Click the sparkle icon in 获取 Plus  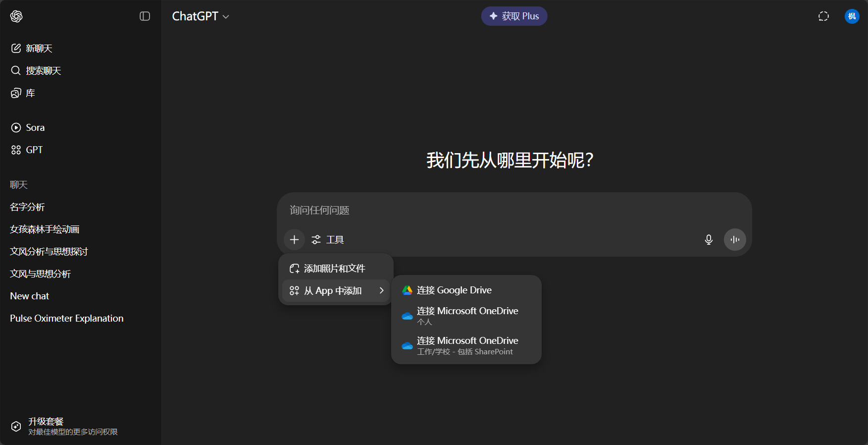pyautogui.click(x=493, y=16)
